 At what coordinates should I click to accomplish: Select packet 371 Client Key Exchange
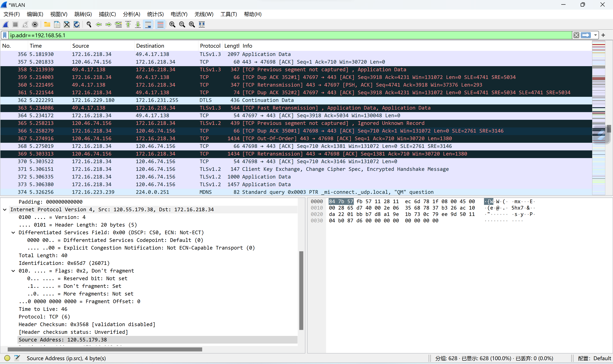(x=296, y=169)
